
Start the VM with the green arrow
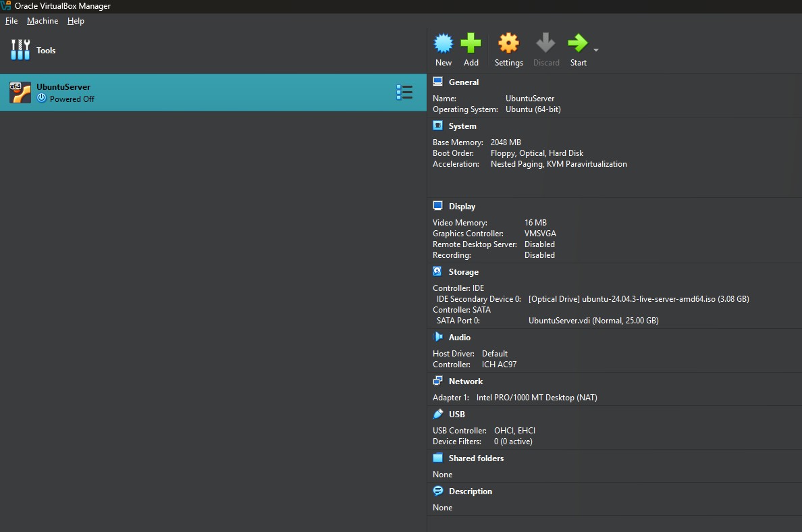[x=577, y=45]
